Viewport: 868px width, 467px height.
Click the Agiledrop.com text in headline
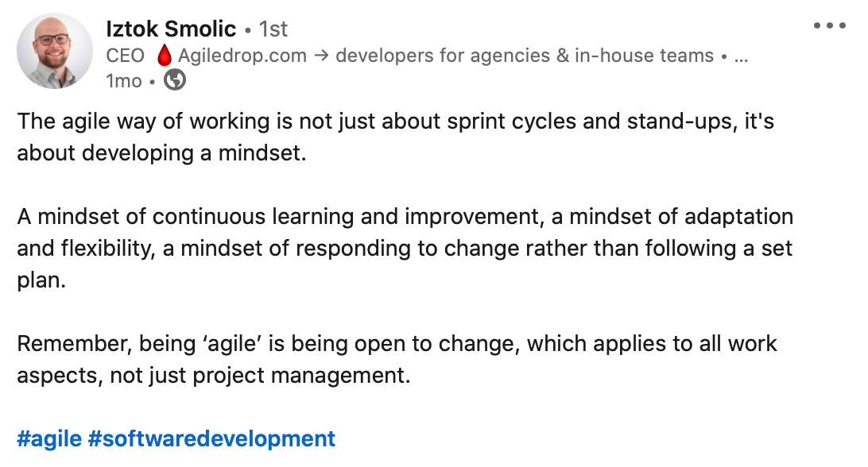point(242,56)
